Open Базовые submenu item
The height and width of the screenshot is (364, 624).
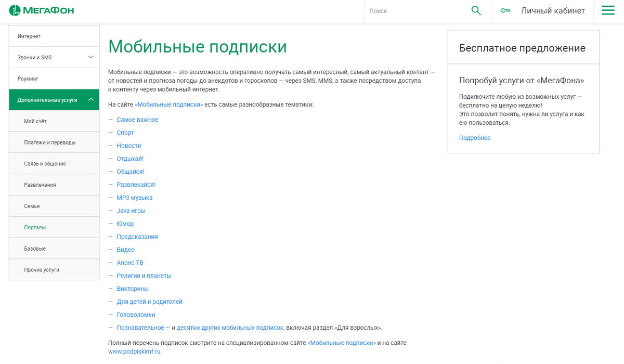(54, 249)
